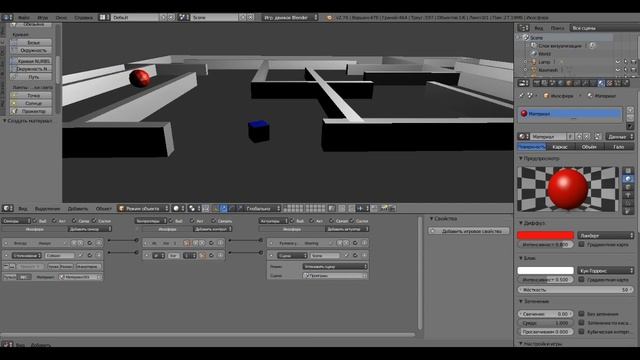This screenshot has width=640, height=360.
Task: Toggle material nodes icon beside Данные
Action: click(598, 137)
